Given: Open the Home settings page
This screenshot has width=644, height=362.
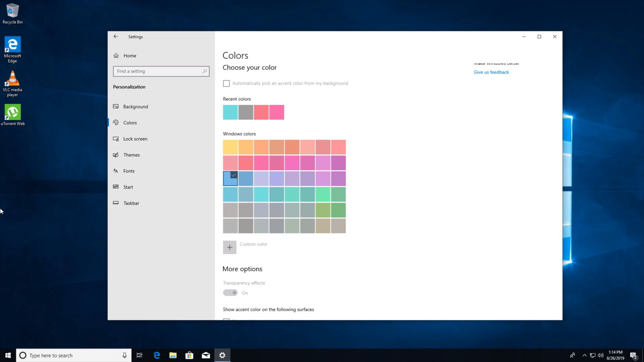Looking at the screenshot, I should 129,55.
